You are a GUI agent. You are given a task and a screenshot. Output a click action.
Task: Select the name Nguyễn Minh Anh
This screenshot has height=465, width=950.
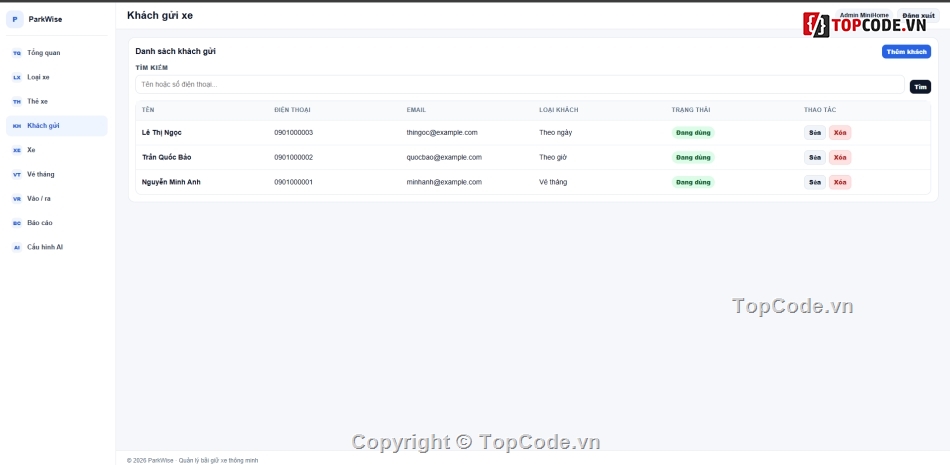pos(171,182)
